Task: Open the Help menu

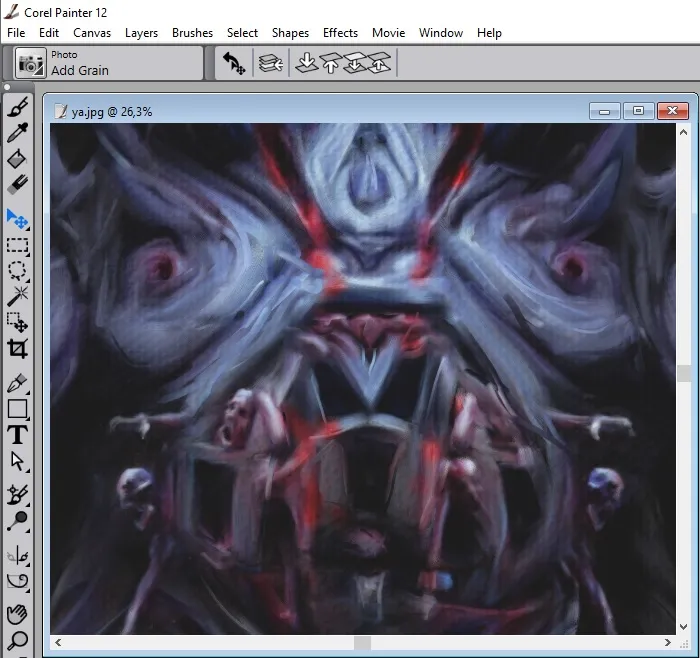Action: point(489,33)
